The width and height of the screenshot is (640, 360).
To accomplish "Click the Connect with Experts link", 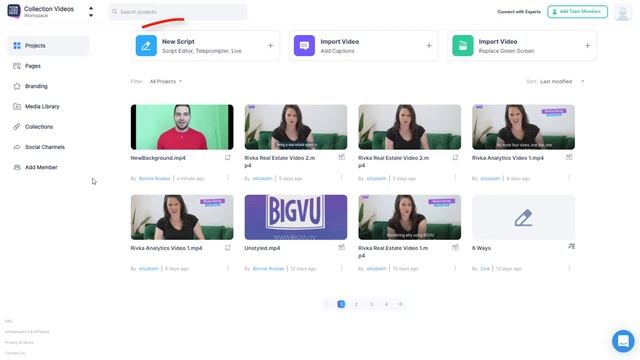I will pyautogui.click(x=519, y=12).
